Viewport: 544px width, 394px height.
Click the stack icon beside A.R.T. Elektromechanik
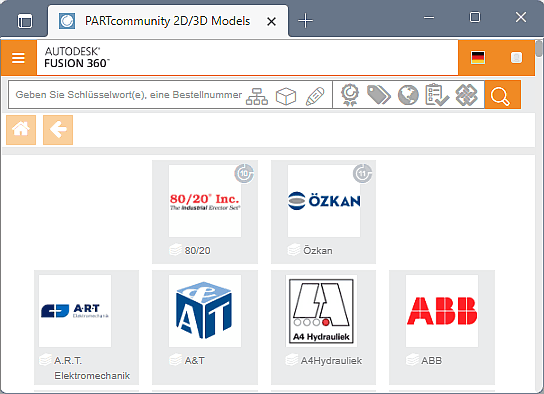[45, 360]
